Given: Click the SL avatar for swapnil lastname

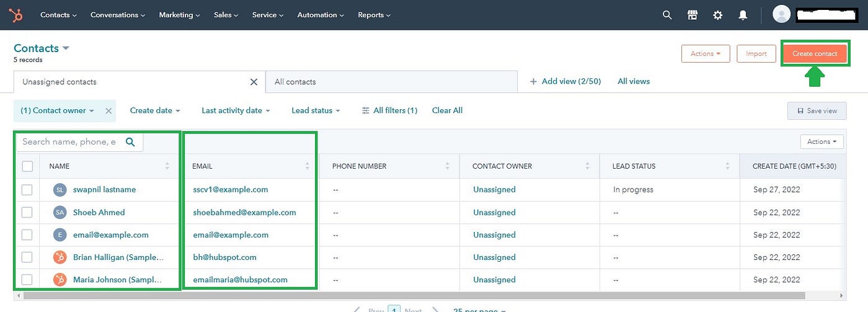Looking at the screenshot, I should [60, 190].
